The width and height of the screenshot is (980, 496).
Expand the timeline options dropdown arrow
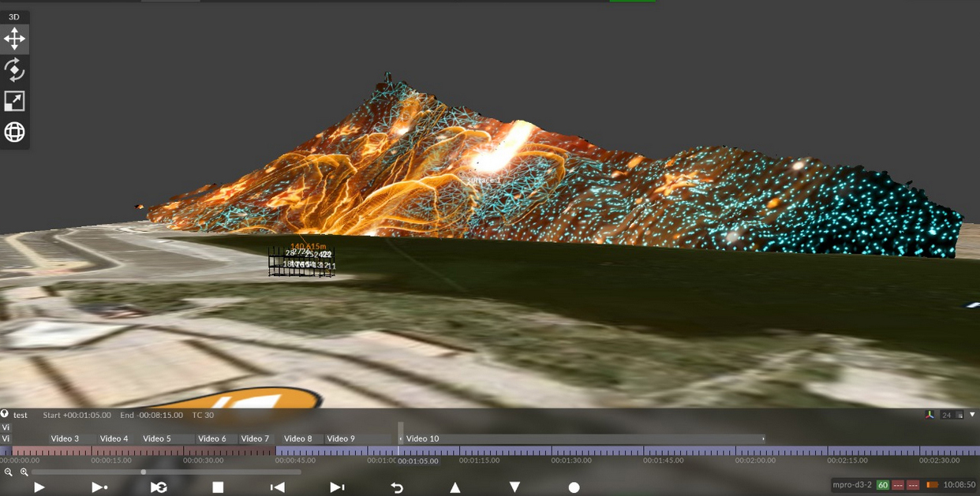(972, 415)
